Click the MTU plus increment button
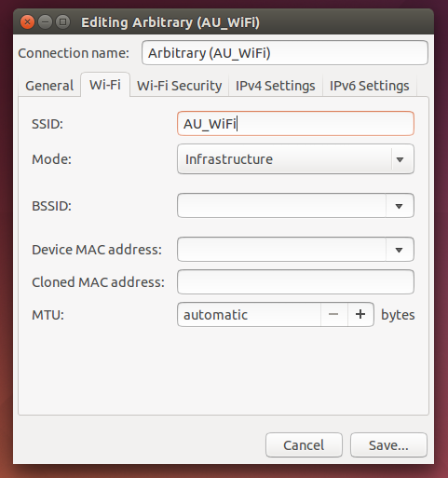 tap(360, 314)
